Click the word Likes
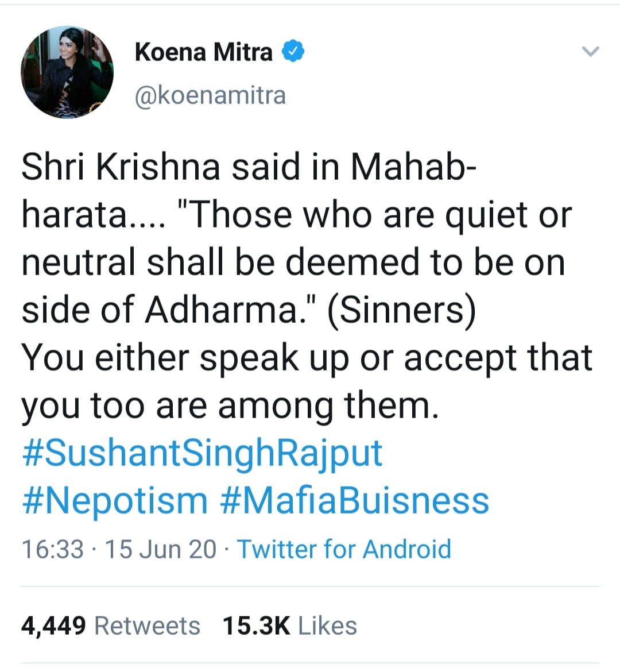The width and height of the screenshot is (620, 672). coord(327,625)
